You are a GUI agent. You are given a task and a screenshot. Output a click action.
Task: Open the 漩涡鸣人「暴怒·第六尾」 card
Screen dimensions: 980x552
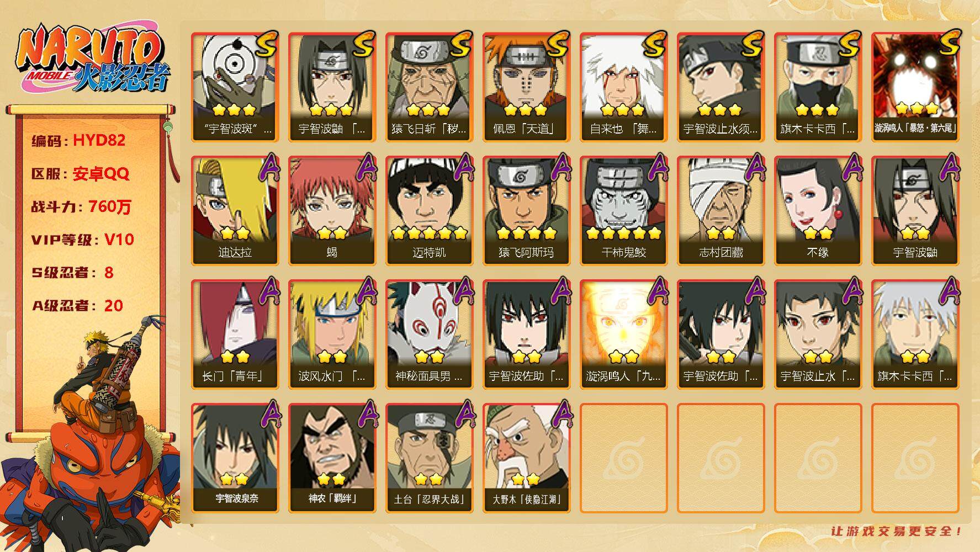coord(915,87)
